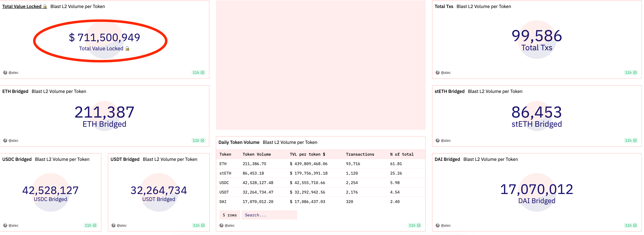
Task: Click the 11h status badge in ETH Bridged card
Action: (x=199, y=141)
